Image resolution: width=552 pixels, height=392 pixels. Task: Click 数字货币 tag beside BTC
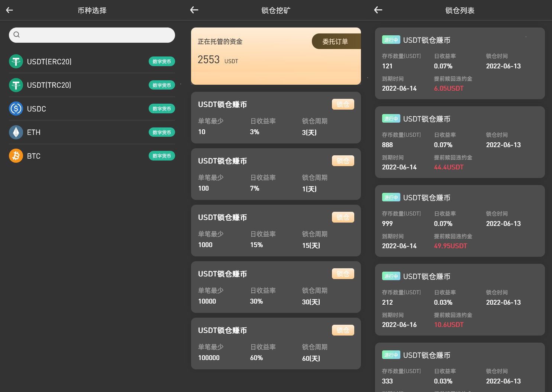[162, 156]
